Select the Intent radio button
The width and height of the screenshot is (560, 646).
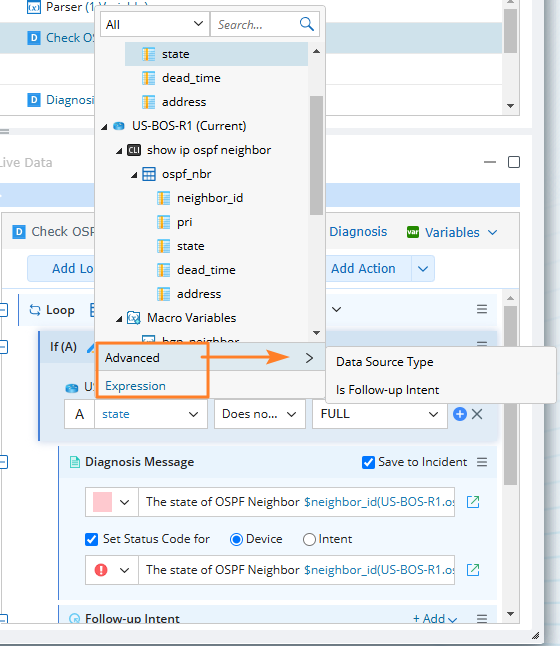[x=309, y=539]
